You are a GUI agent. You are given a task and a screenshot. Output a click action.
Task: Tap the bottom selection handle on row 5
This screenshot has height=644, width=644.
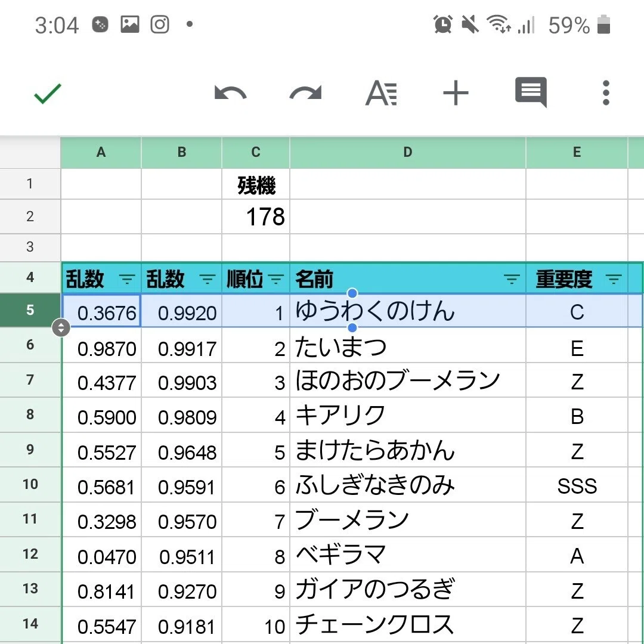point(352,327)
